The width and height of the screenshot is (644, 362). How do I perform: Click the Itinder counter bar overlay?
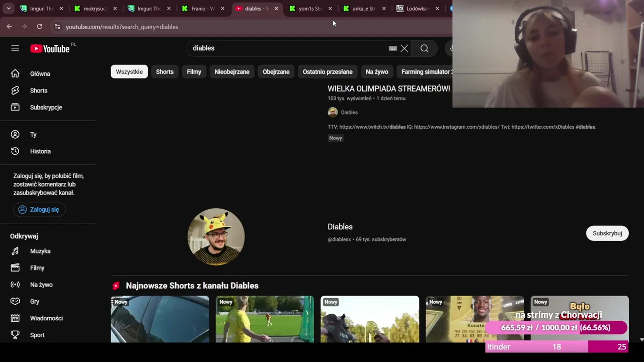(x=557, y=347)
